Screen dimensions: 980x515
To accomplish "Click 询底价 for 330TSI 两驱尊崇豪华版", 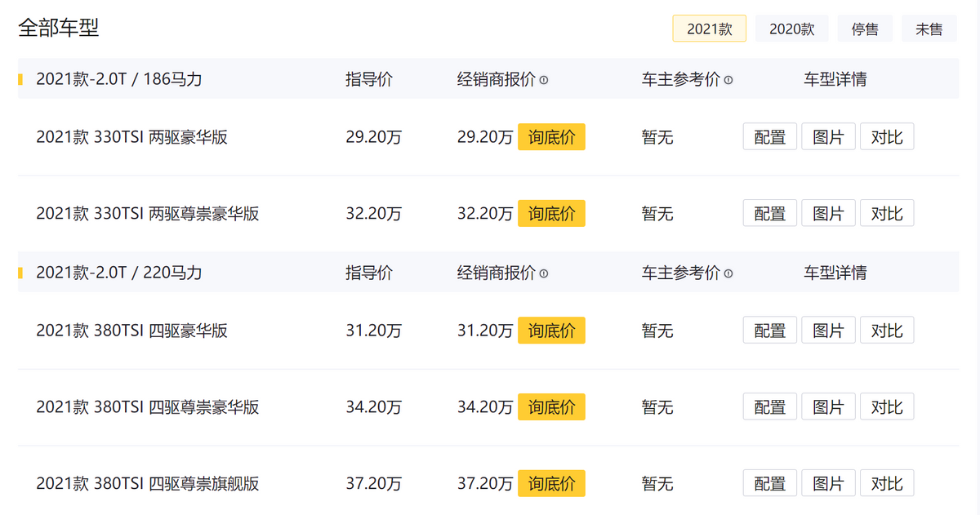I will tap(551, 214).
